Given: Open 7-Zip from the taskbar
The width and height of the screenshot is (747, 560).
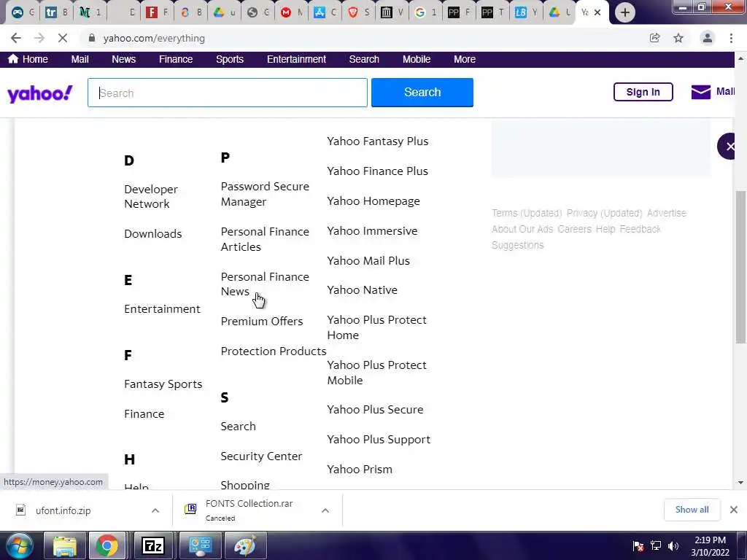Looking at the screenshot, I should click(x=153, y=545).
